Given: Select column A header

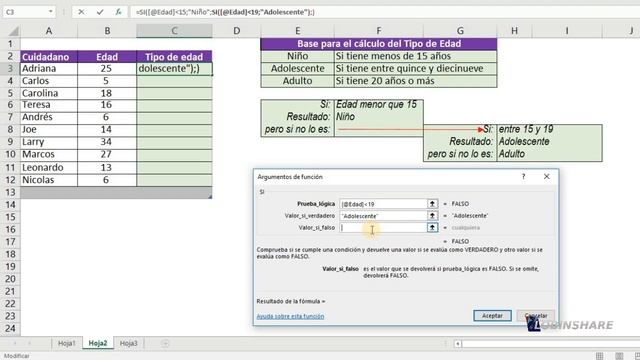Looking at the screenshot, I should [49, 31].
